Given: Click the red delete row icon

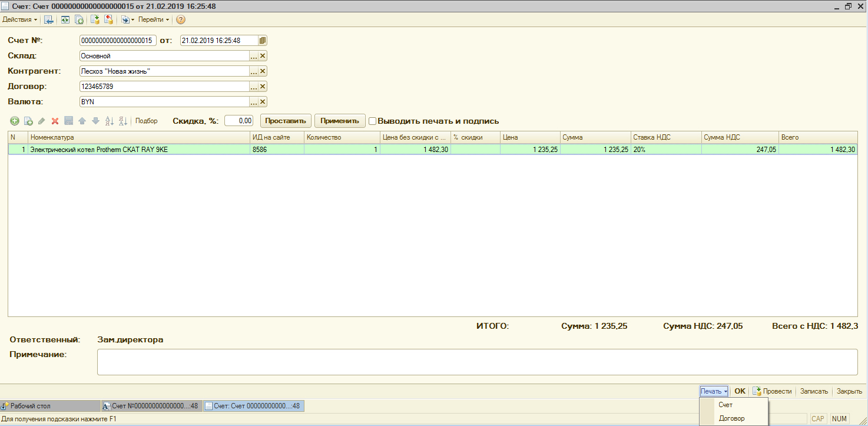Looking at the screenshot, I should point(55,121).
